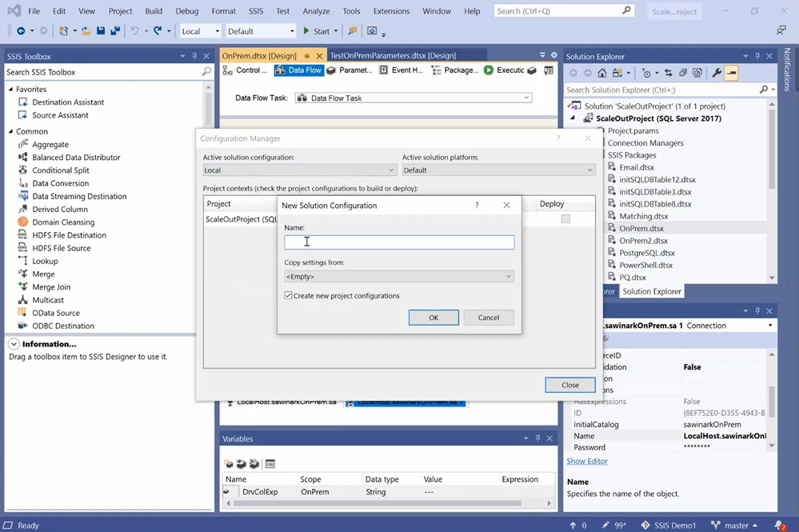This screenshot has width=799, height=532.
Task: Click the Search (Ctrl+Q) quick launch box
Action: click(564, 10)
